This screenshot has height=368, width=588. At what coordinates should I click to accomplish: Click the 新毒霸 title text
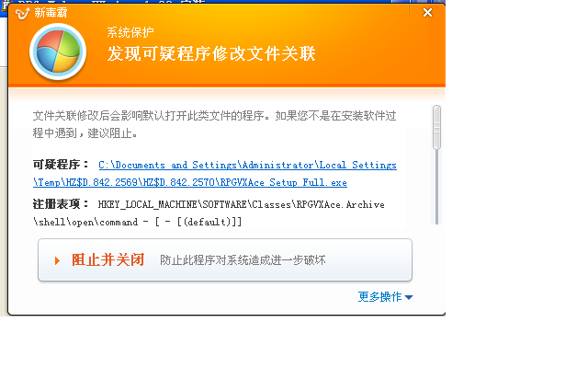click(x=51, y=13)
